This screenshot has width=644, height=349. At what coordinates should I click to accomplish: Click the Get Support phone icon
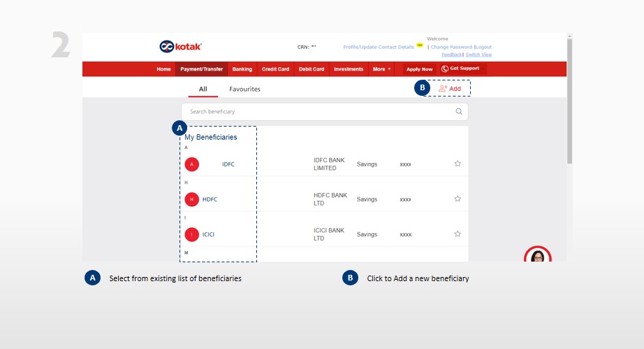(x=445, y=69)
